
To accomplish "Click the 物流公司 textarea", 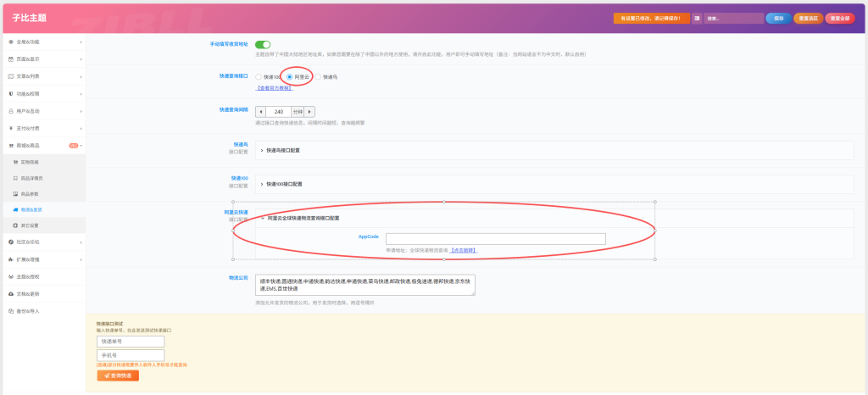I will (x=364, y=284).
